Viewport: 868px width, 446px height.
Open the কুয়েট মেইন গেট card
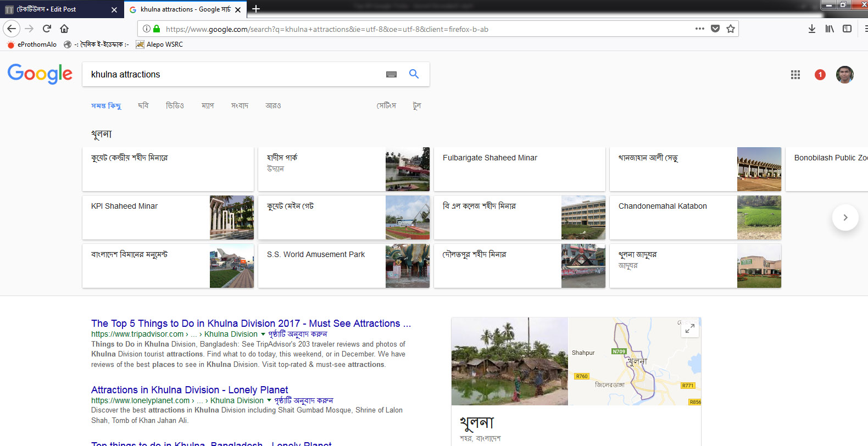[x=344, y=218]
